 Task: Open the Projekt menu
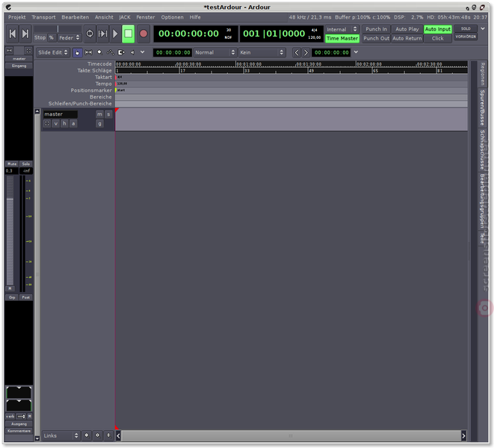tap(17, 17)
